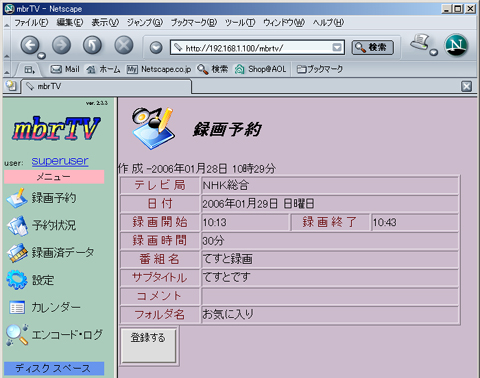Image resolution: width=480 pixels, height=378 pixels.
Task: Click the Stop loading X icon
Action: (x=124, y=45)
